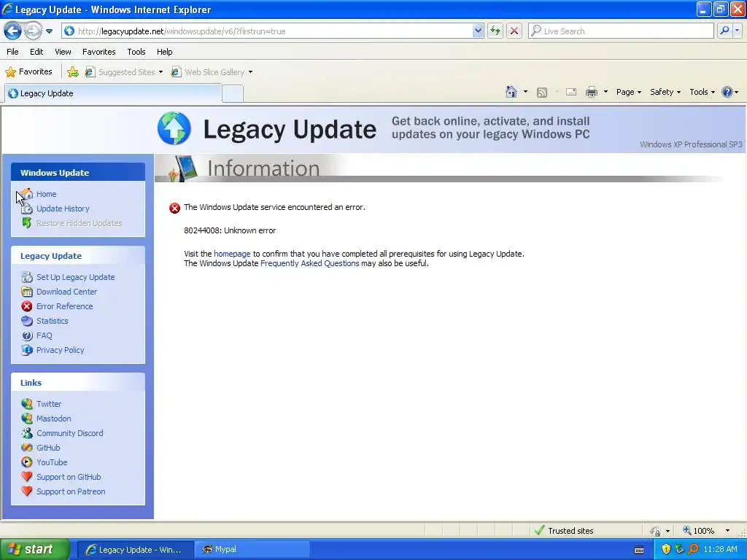Click the Refresh page icon
Screen dimensions: 747x560
coord(495,31)
